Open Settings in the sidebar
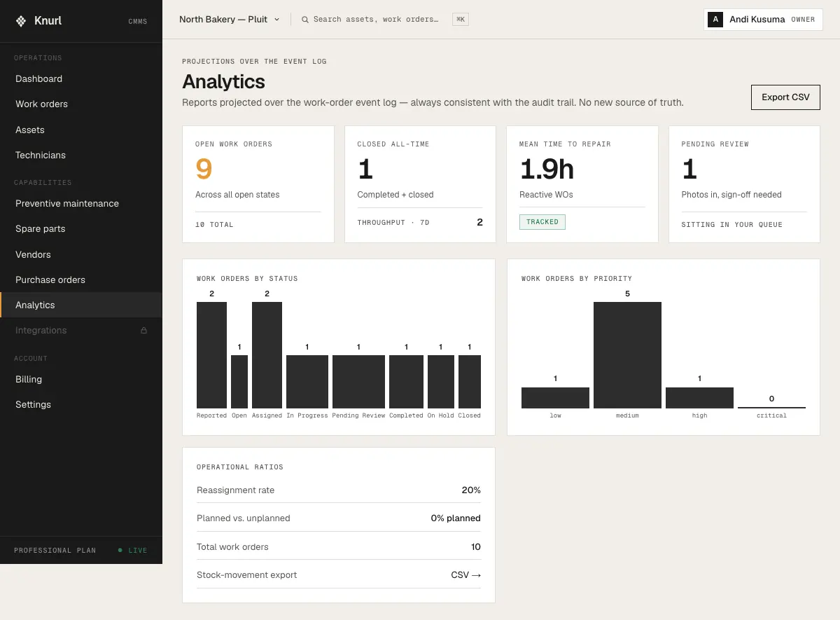The width and height of the screenshot is (840, 620). [x=81, y=404]
